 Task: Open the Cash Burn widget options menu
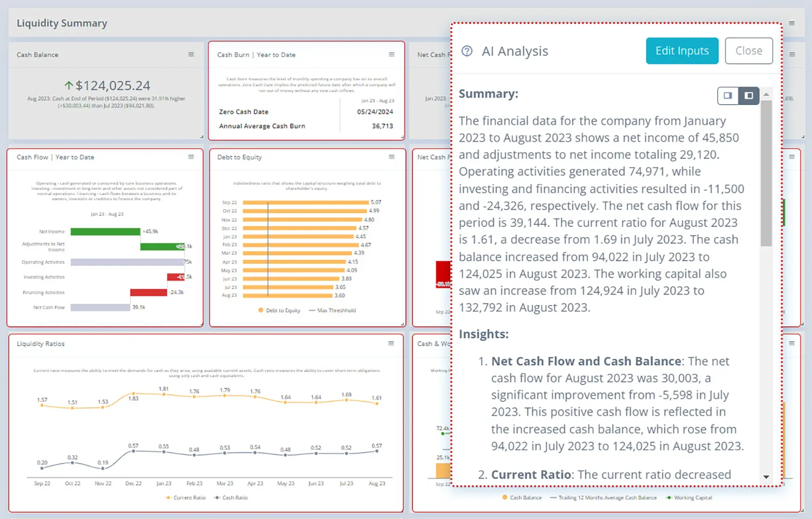pyautogui.click(x=391, y=54)
